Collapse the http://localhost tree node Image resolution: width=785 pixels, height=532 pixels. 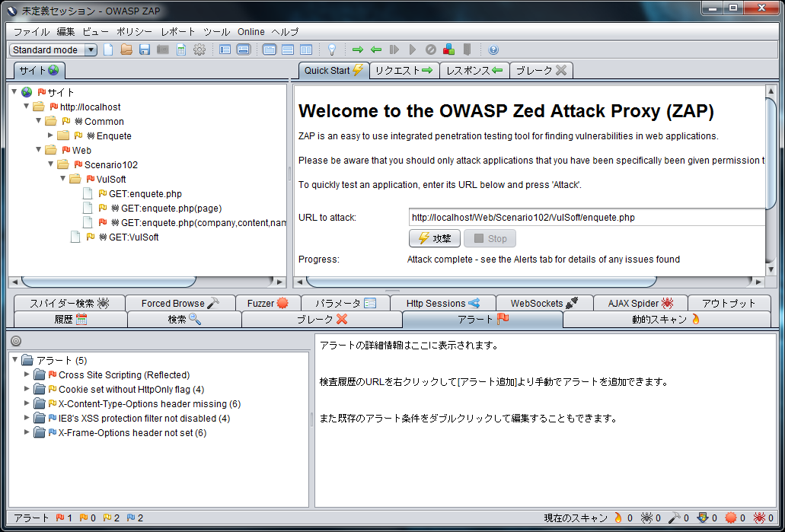pos(27,106)
